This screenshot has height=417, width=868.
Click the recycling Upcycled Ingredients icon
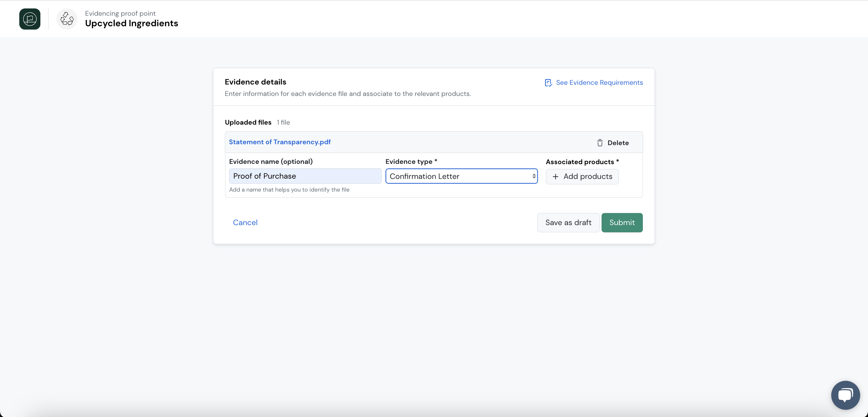67,19
